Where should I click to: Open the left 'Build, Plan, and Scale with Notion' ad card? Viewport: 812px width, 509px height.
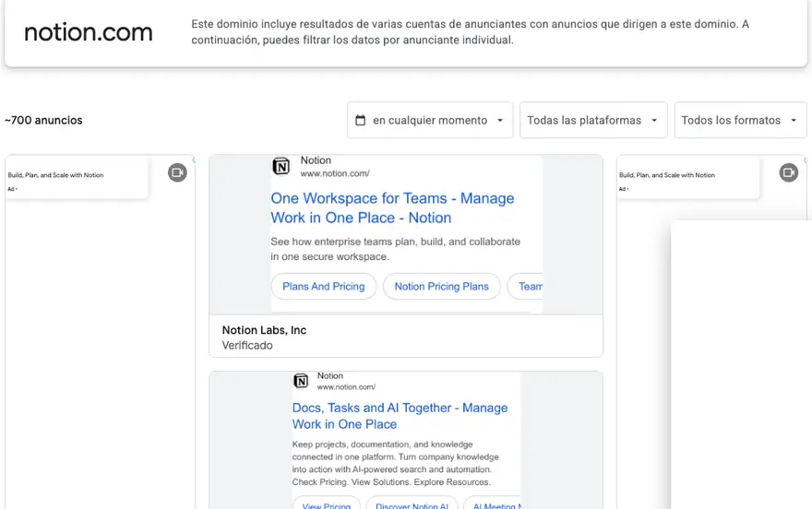[x=101, y=331]
